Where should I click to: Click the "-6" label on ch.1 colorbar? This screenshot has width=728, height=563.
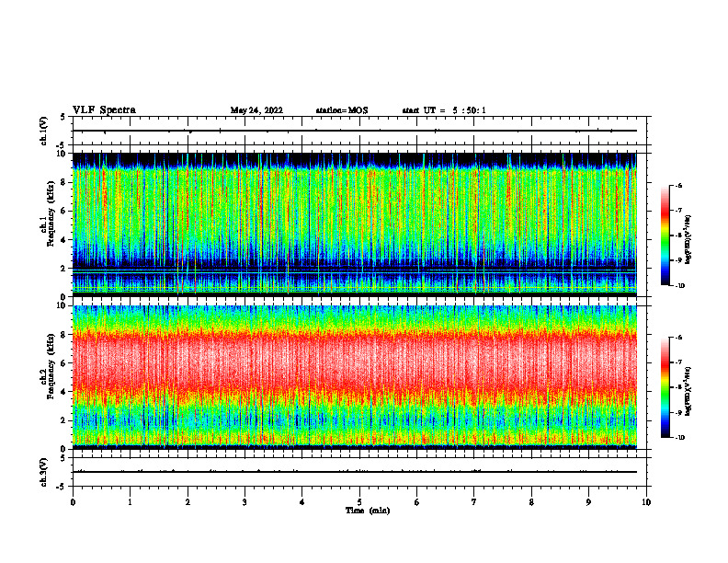(678, 186)
